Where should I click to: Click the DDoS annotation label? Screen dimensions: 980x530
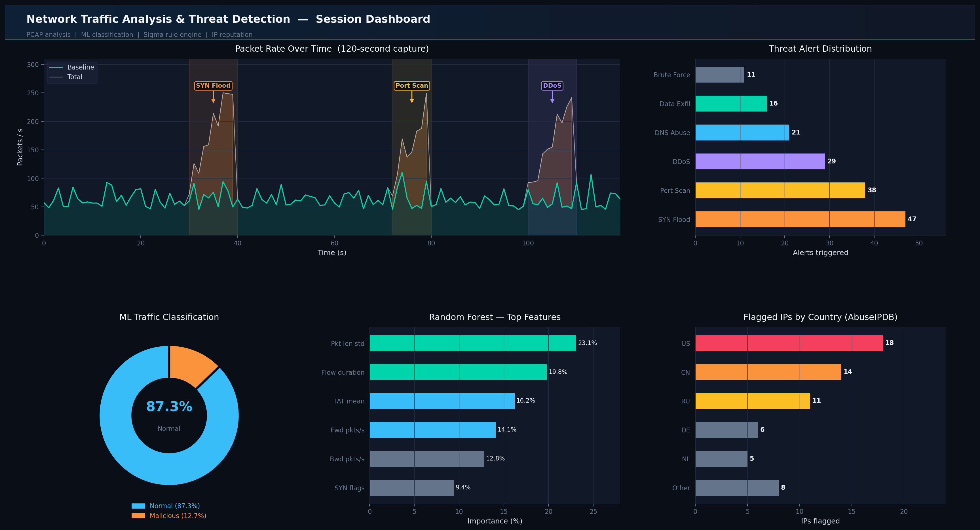point(552,86)
